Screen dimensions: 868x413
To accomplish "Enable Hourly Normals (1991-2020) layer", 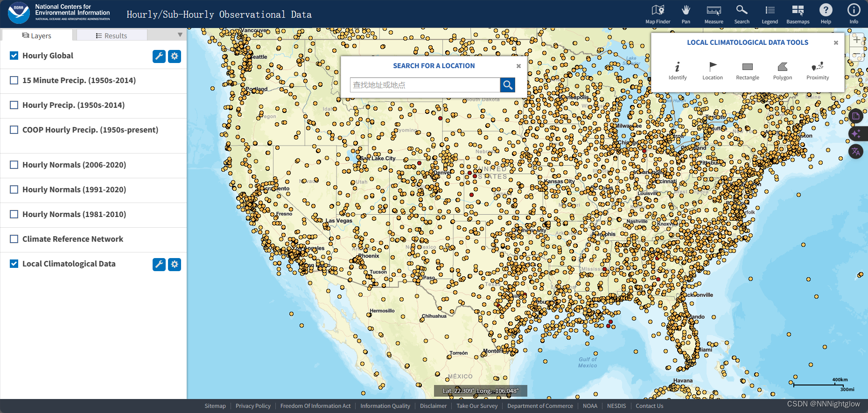I will pyautogui.click(x=14, y=189).
